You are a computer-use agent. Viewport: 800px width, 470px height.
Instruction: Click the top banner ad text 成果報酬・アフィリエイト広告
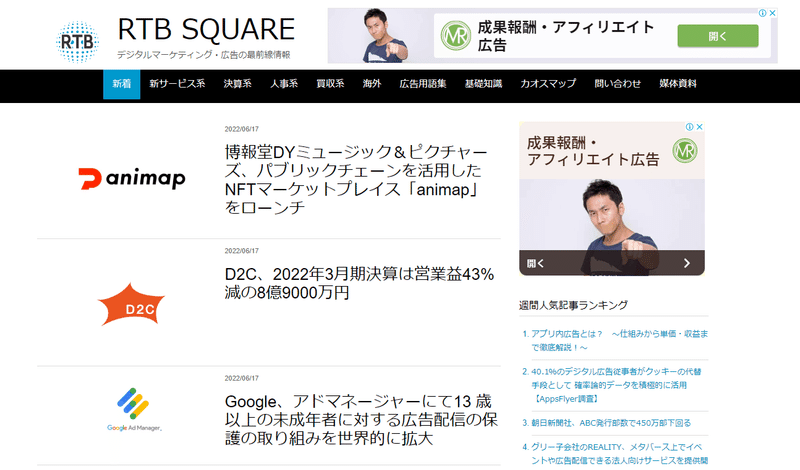tap(565, 36)
